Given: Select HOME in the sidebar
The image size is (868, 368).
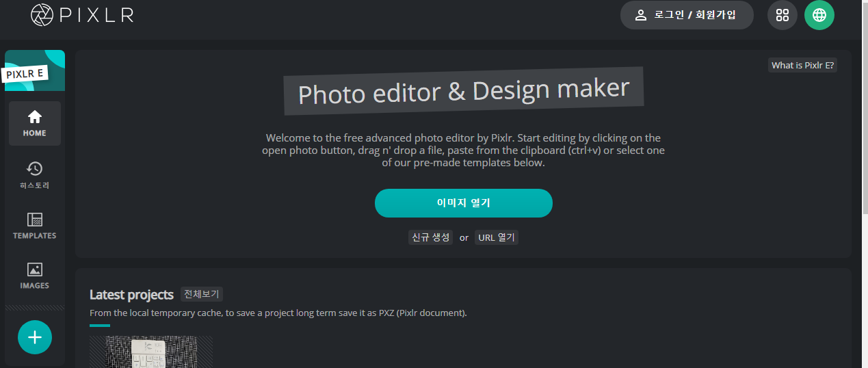Looking at the screenshot, I should coord(35,123).
